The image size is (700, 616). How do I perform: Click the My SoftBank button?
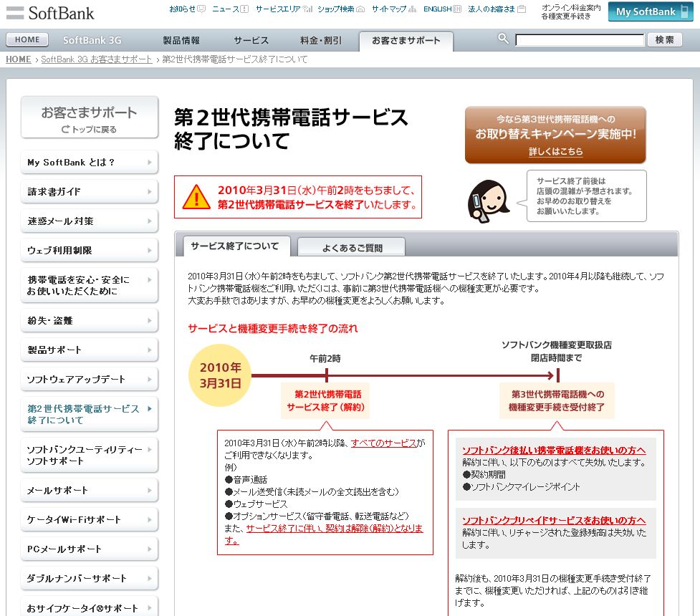(651, 12)
